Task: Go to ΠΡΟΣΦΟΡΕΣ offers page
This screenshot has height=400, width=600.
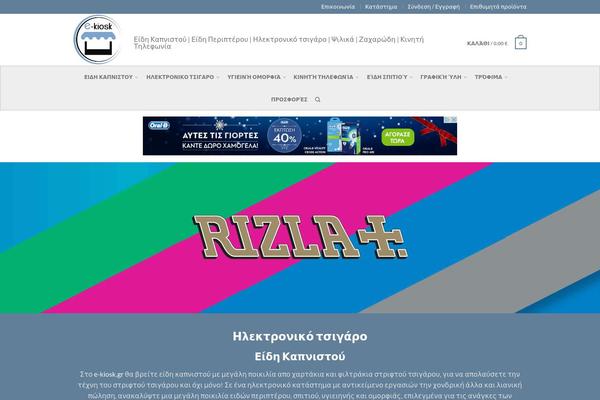Action: pos(289,100)
